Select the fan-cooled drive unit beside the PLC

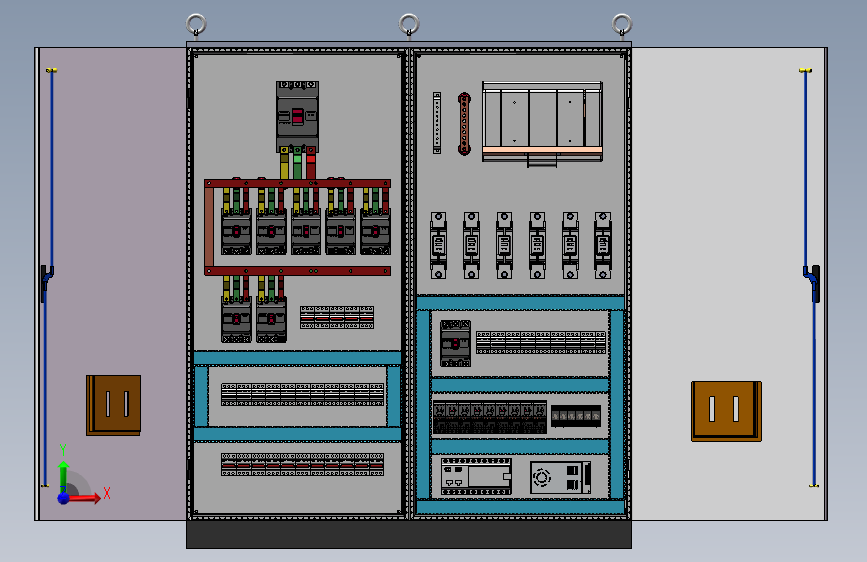coord(561,477)
